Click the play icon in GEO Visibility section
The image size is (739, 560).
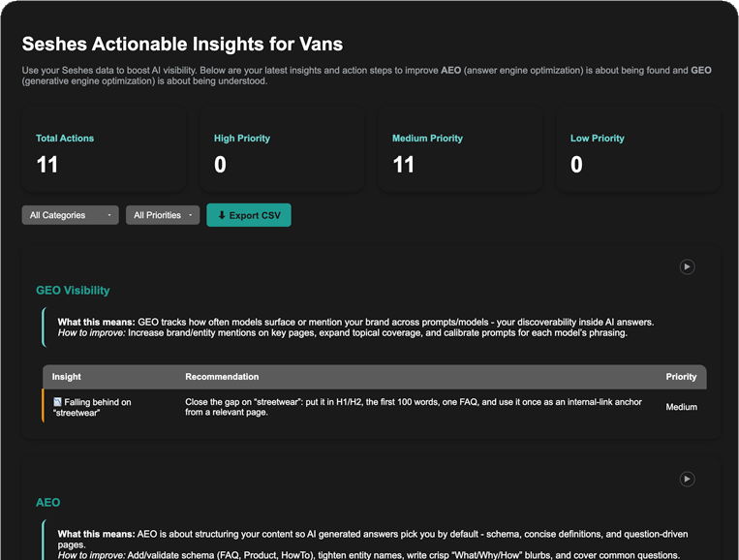pos(687,267)
